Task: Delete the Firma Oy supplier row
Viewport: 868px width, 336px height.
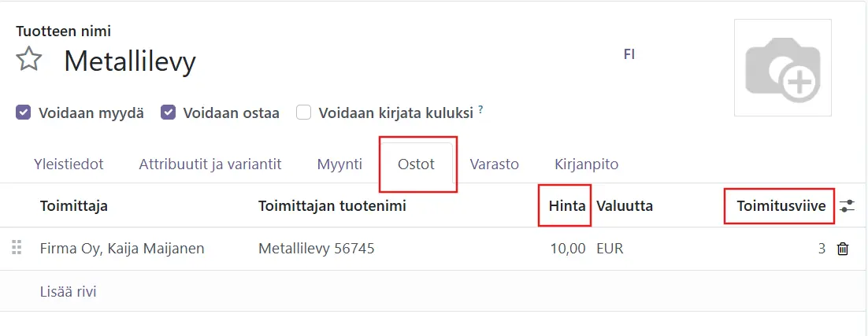Action: click(843, 249)
